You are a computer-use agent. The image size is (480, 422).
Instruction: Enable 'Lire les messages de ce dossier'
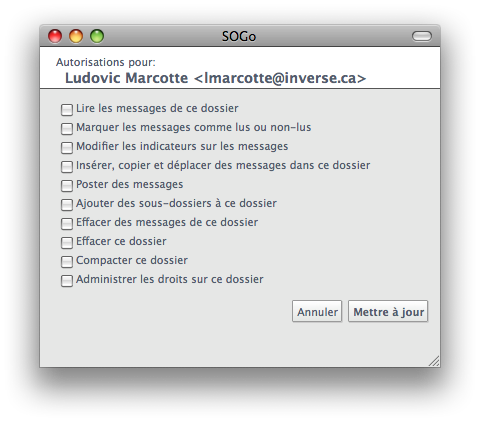67,109
